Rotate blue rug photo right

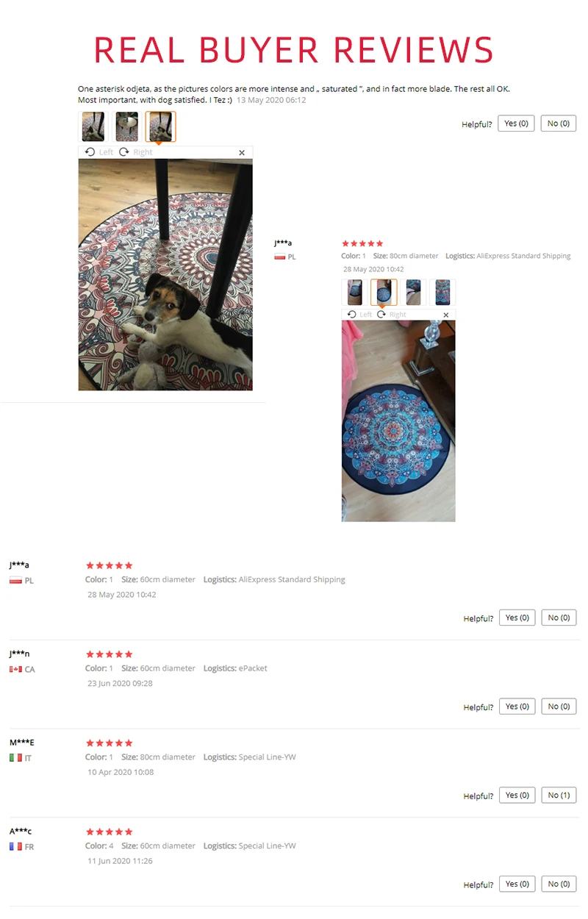[x=391, y=315]
